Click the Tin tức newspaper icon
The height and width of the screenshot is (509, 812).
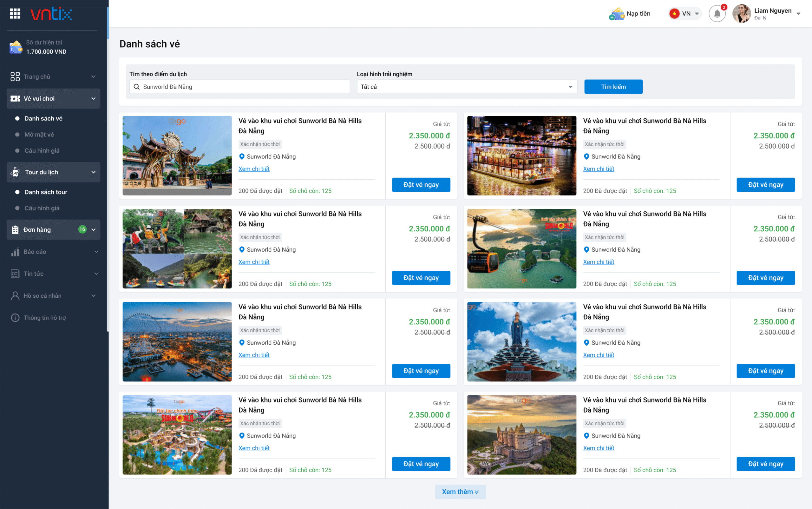point(15,274)
